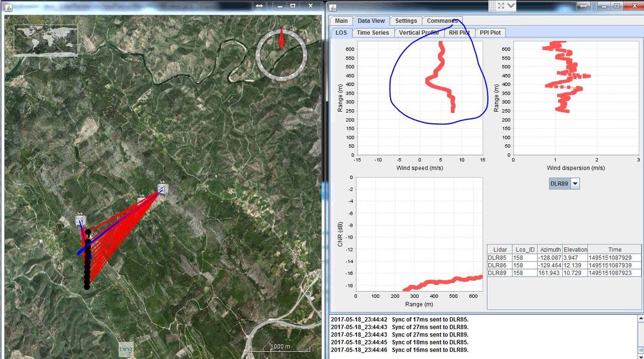
Task: Click the Java icon in data window title bar
Action: [333, 6]
